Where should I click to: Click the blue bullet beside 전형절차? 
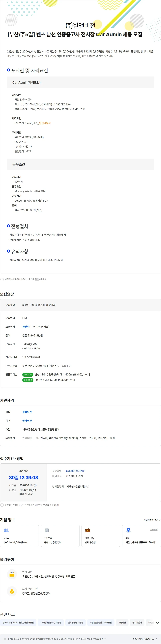coord(8,226)
